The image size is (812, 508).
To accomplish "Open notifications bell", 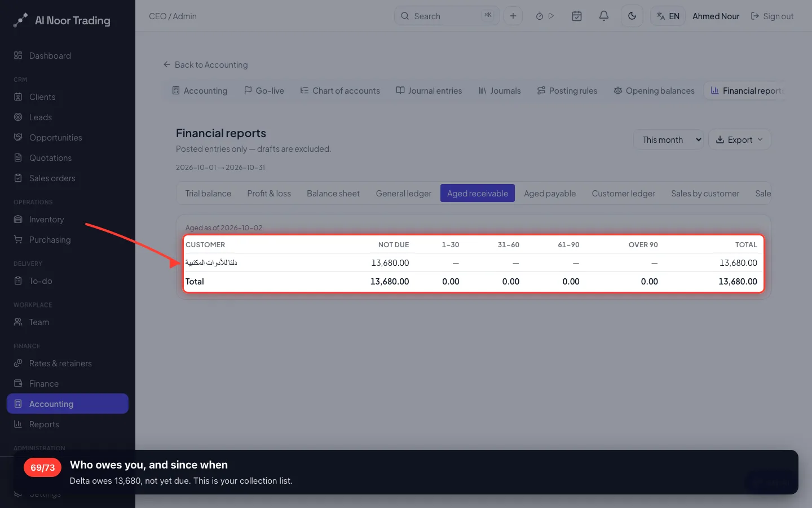I will 604,16.
